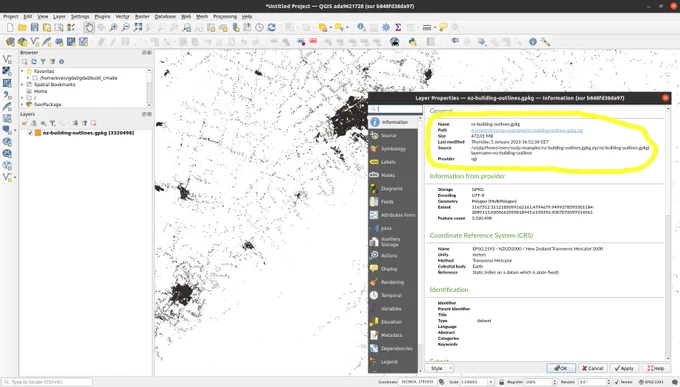Open the Symbology settings page

pos(393,148)
